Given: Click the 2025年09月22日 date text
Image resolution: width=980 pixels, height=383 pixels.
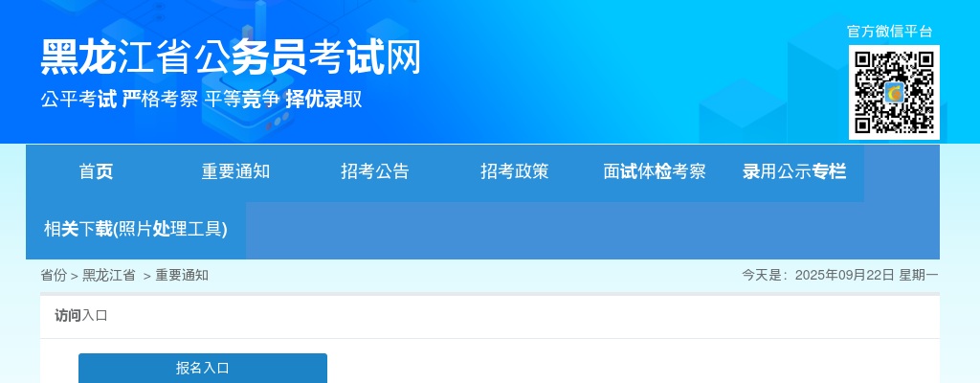Looking at the screenshot, I should 844,276.
